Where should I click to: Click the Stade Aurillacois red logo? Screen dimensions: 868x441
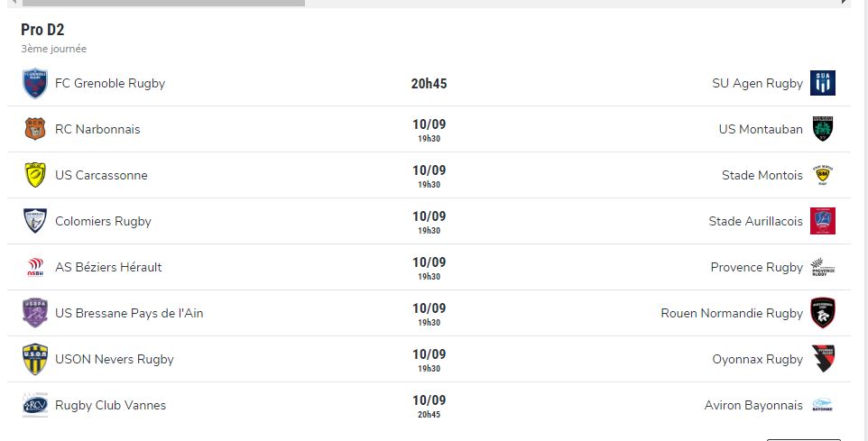point(823,221)
